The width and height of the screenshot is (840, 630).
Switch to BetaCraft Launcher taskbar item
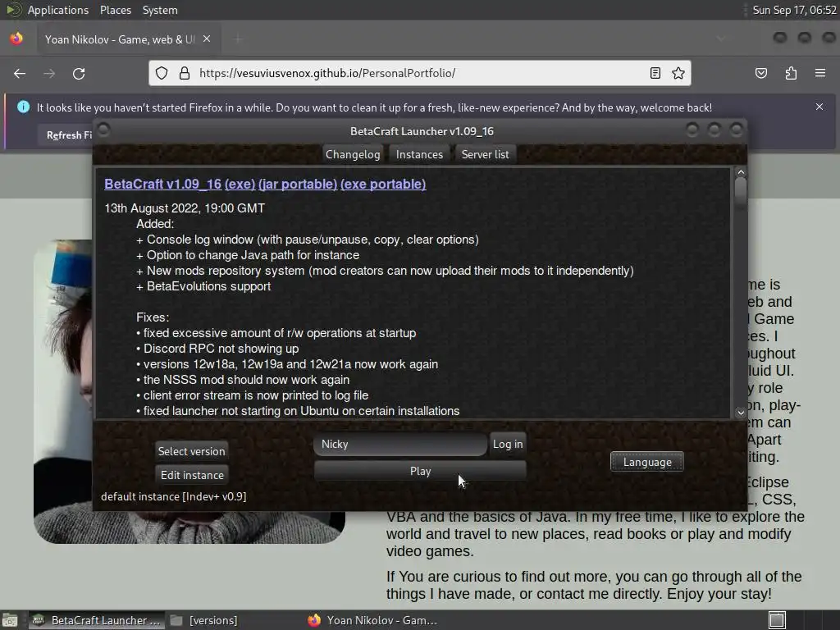97,620
